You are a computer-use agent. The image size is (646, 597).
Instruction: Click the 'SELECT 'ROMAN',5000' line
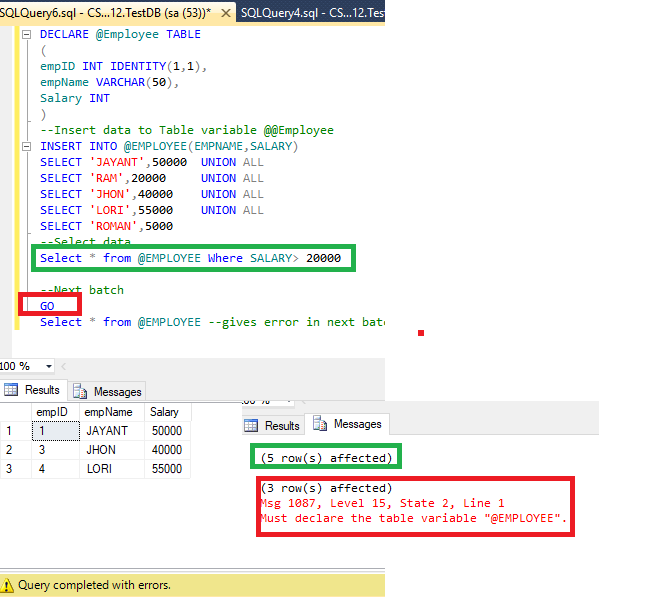click(106, 226)
